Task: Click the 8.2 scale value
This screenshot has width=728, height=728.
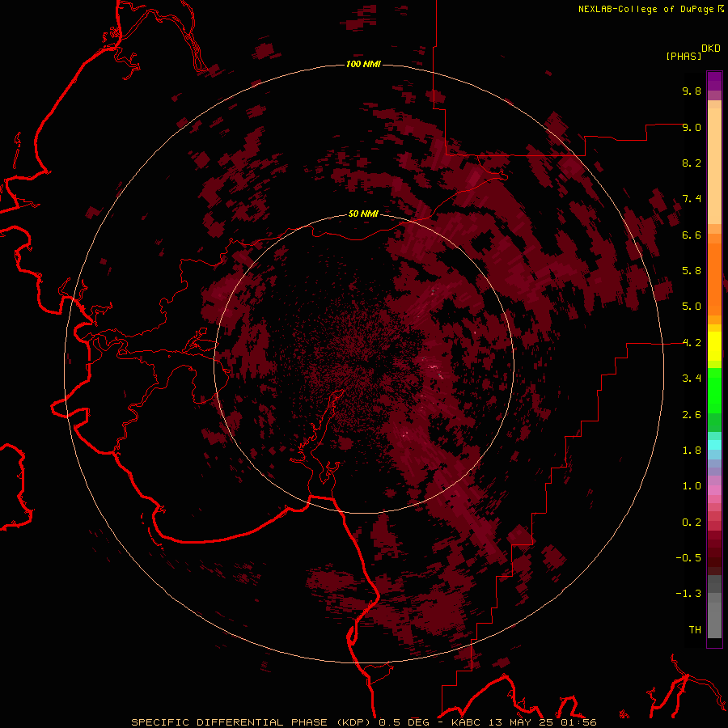Action: (692, 163)
